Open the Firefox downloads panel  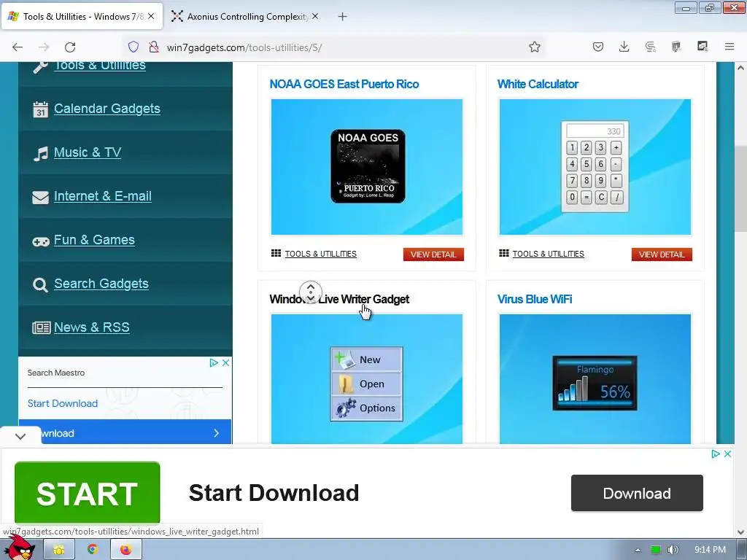click(624, 47)
